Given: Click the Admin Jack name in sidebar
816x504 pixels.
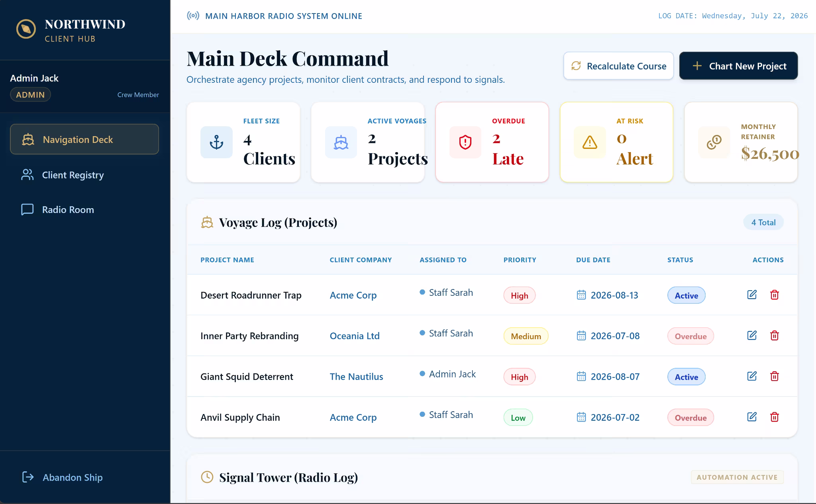Looking at the screenshot, I should [34, 78].
